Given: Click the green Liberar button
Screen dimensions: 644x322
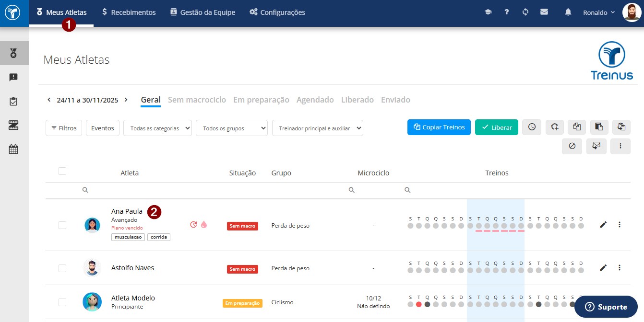Looking at the screenshot, I should (497, 127).
